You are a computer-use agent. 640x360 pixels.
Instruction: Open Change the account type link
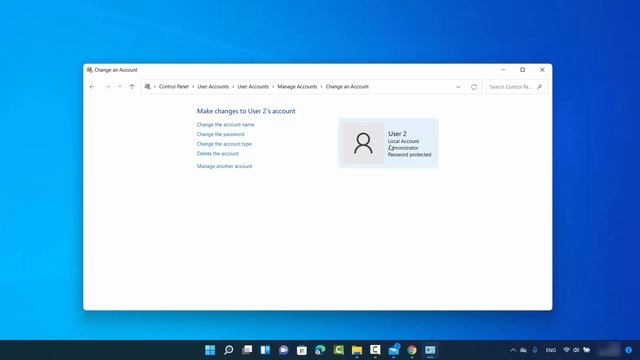(224, 144)
